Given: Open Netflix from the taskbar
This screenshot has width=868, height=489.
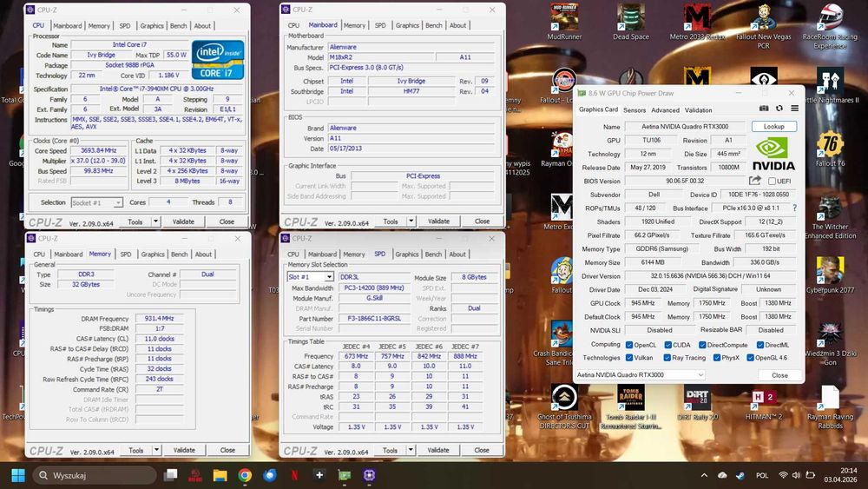Looking at the screenshot, I should [x=294, y=475].
